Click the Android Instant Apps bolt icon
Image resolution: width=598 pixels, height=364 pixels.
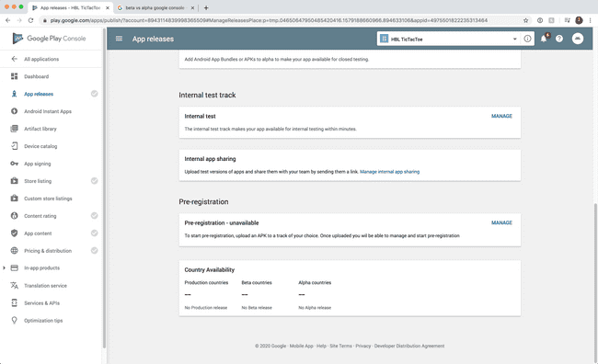[x=15, y=111]
